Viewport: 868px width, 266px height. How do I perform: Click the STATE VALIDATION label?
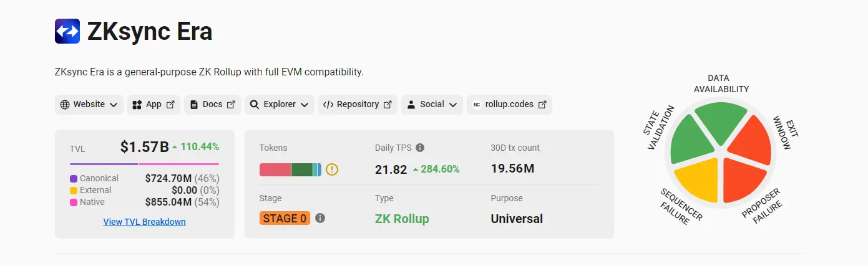coord(658,128)
